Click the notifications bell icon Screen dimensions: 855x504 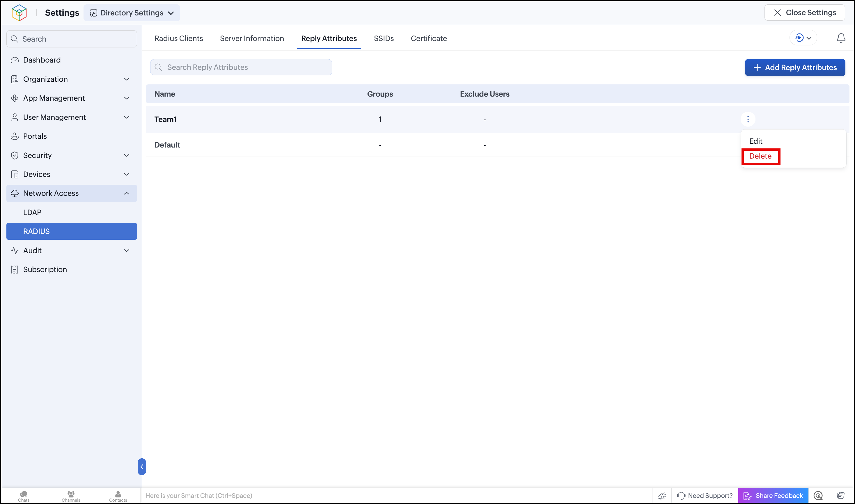(841, 38)
